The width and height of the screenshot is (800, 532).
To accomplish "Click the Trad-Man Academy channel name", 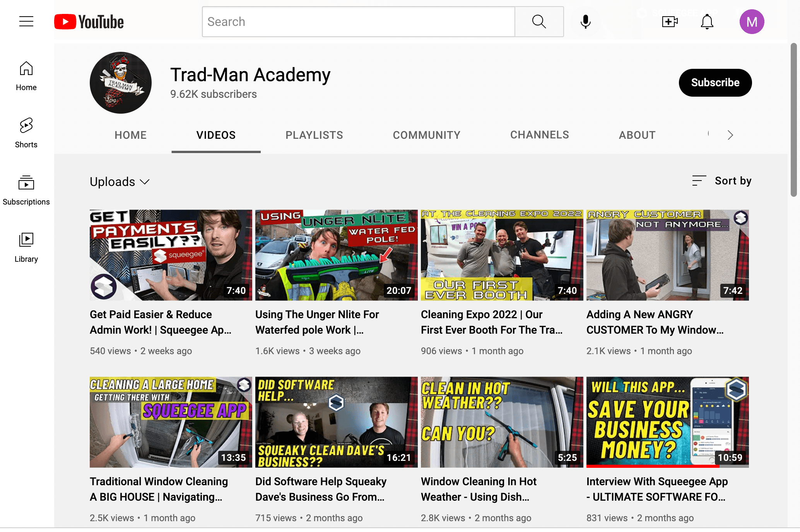I will 250,75.
